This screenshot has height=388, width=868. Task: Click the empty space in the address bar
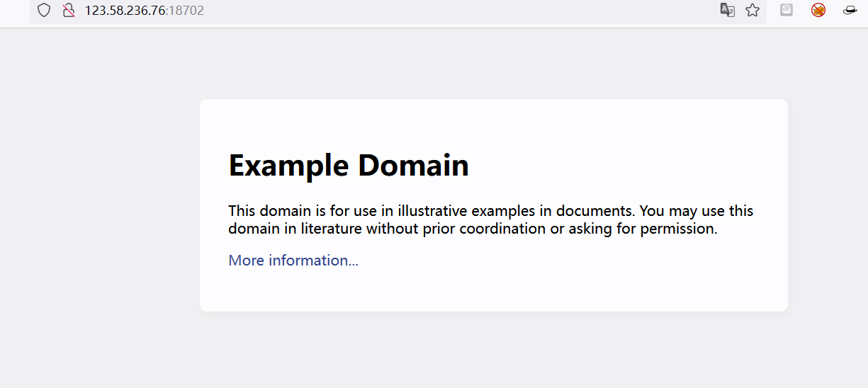tap(461, 11)
